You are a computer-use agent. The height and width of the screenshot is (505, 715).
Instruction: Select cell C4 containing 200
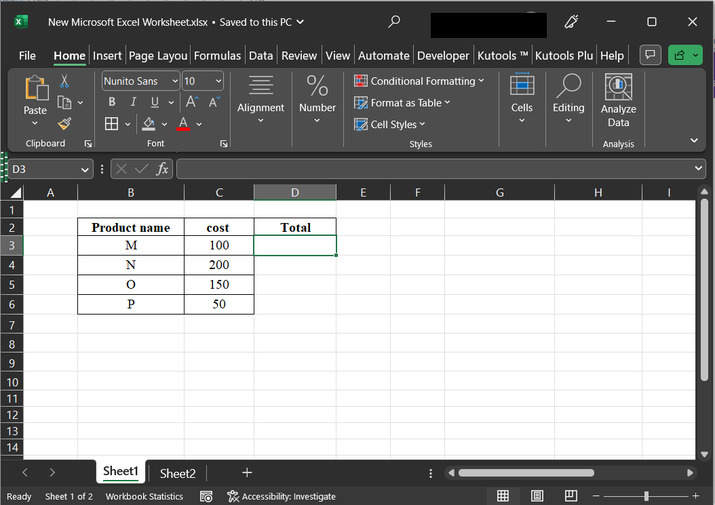click(218, 265)
